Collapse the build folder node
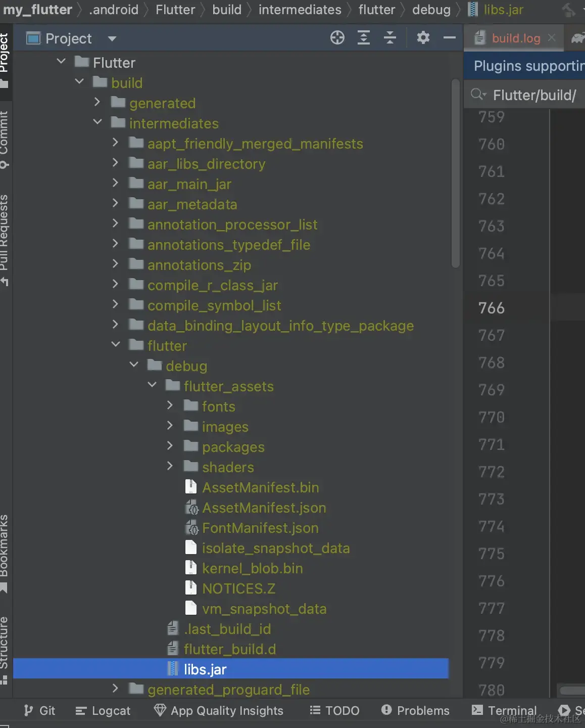This screenshot has width=585, height=728. [79, 81]
